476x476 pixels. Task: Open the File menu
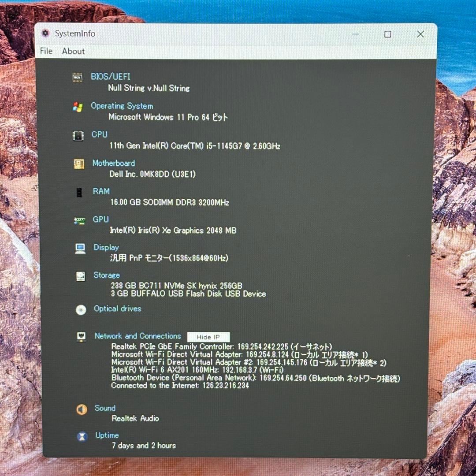45,51
